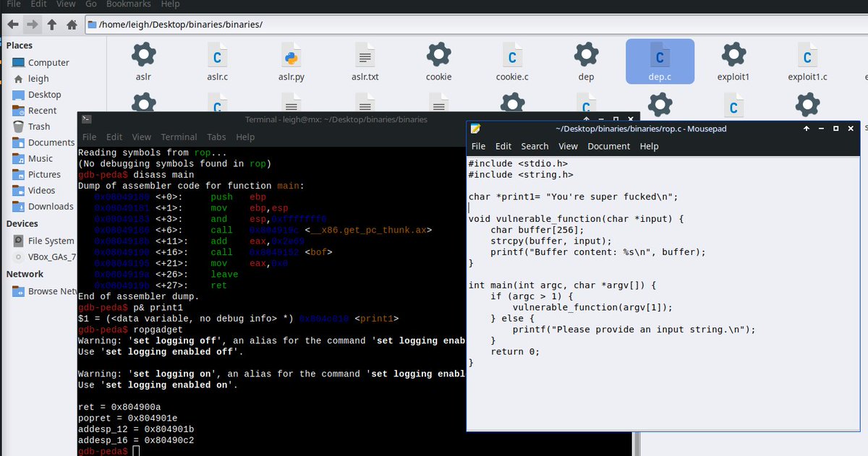Open Terminal's Terminal menu
868x456 pixels.
(179, 137)
